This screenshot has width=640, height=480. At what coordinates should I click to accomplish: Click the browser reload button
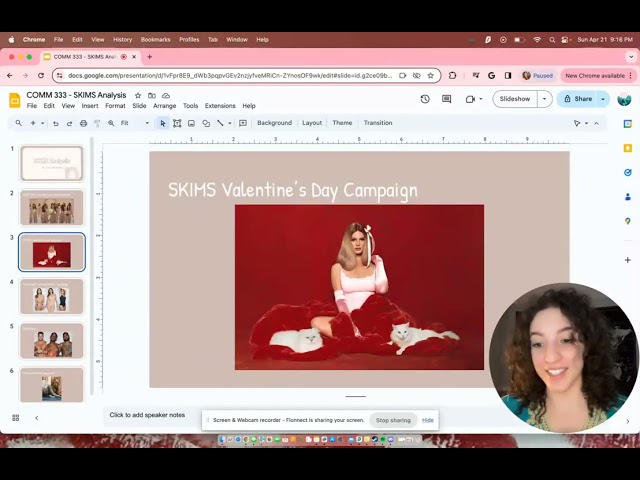coord(41,76)
